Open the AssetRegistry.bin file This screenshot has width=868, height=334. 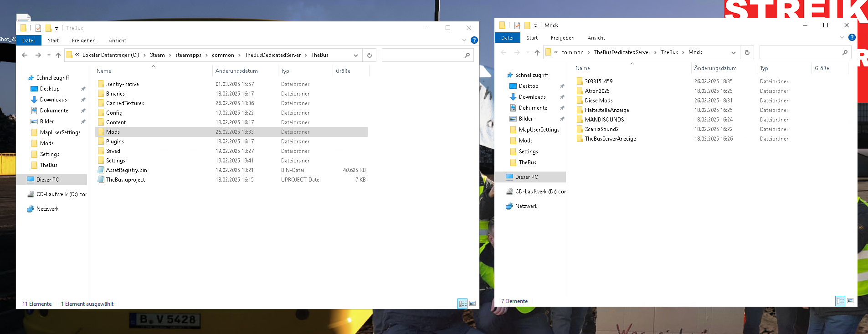126,170
